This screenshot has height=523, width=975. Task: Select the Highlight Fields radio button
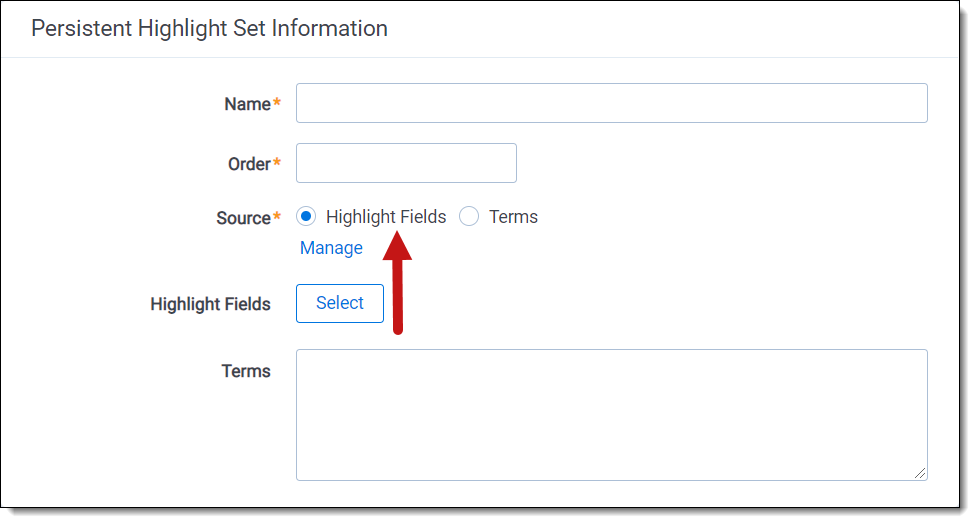point(307,217)
